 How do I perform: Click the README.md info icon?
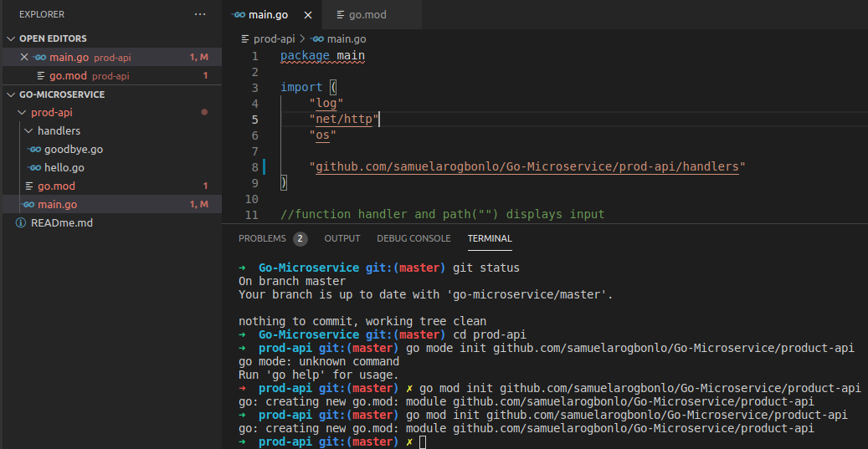click(x=21, y=222)
